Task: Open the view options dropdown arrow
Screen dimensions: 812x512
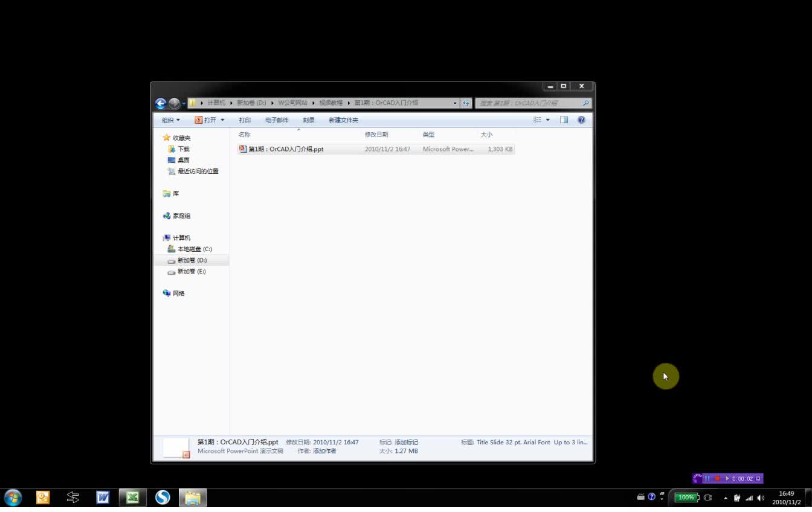Action: point(548,120)
